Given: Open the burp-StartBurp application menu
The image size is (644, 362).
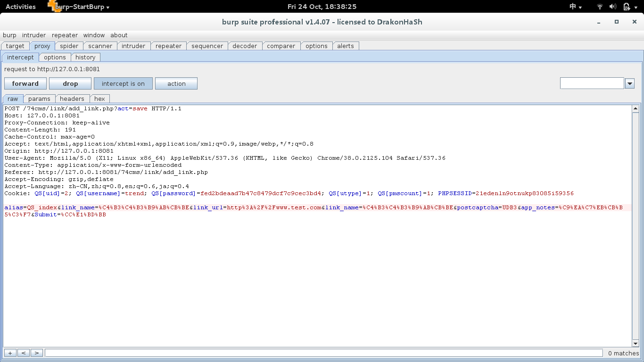Looking at the screenshot, I should (x=79, y=7).
